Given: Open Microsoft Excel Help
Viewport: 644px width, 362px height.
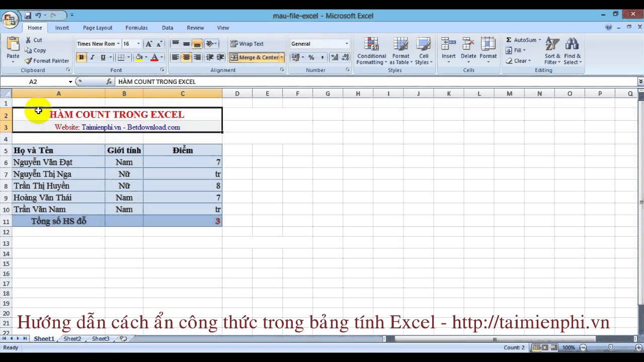Looking at the screenshot, I should [x=609, y=28].
